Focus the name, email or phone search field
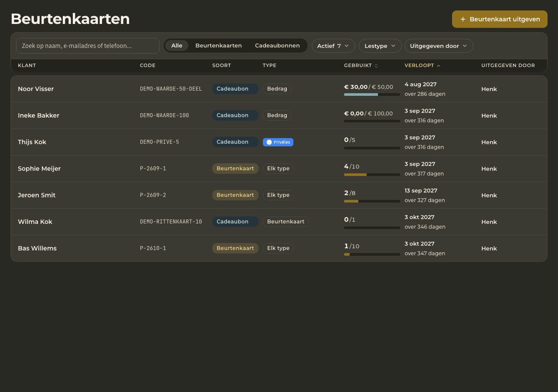 point(88,46)
